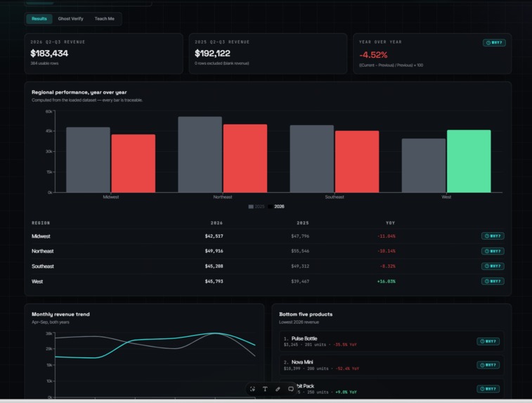This screenshot has height=403, width=532.
Task: Click the +16.03% YoY value
Action: point(386,281)
